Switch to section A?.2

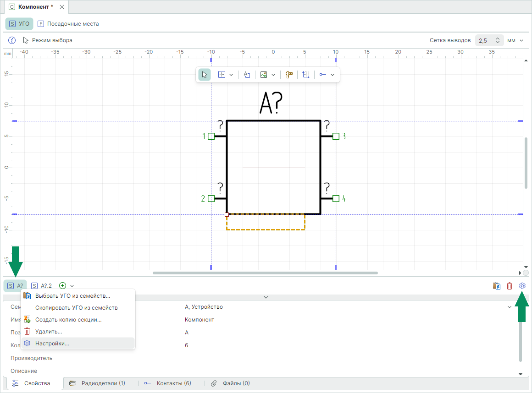tap(42, 286)
